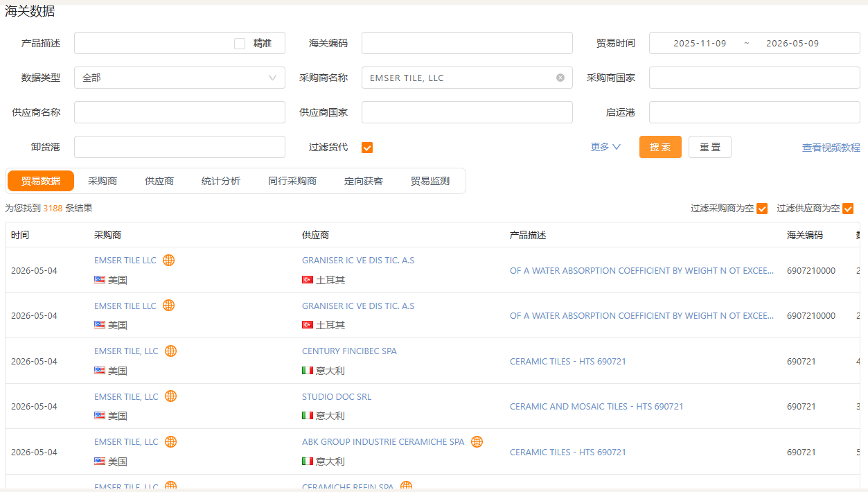Click the 海关编码 column header
868x492 pixels.
point(805,236)
